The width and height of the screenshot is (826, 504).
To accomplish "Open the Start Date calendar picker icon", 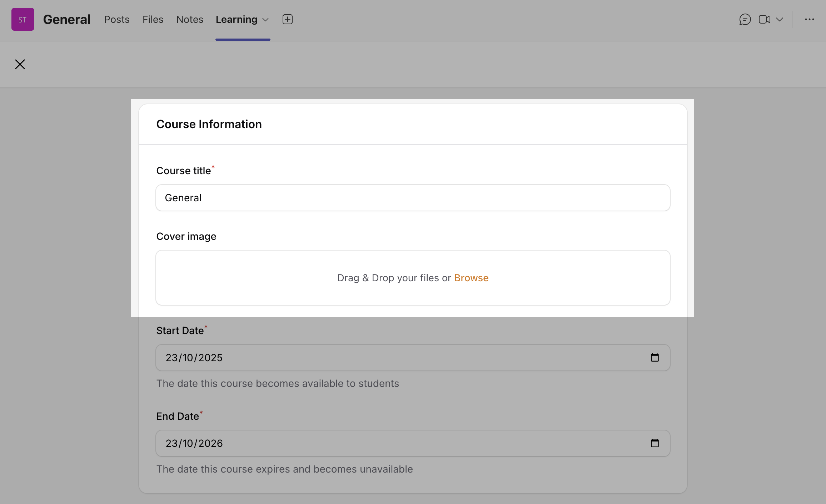I will (x=655, y=358).
